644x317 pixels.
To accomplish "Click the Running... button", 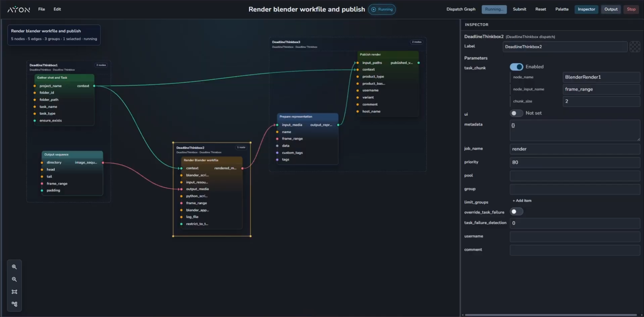I will [494, 9].
